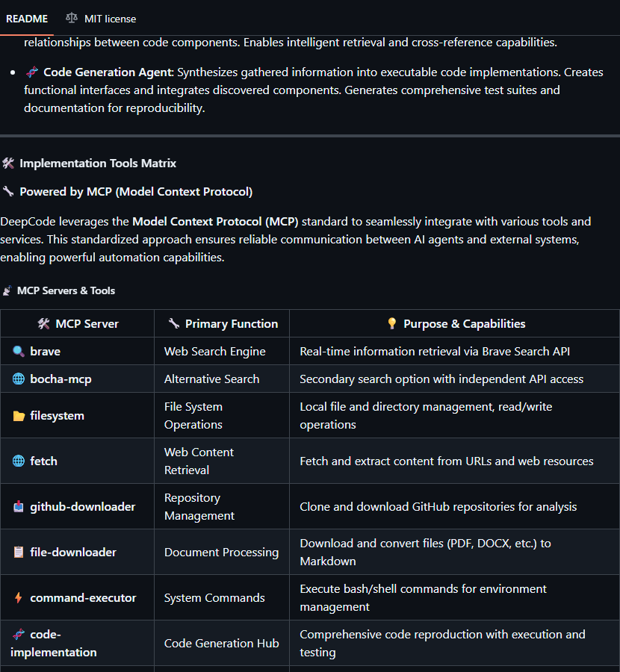Click the Execute bash/shell commands description
Viewport: 620px width, 672px height.
click(x=424, y=597)
